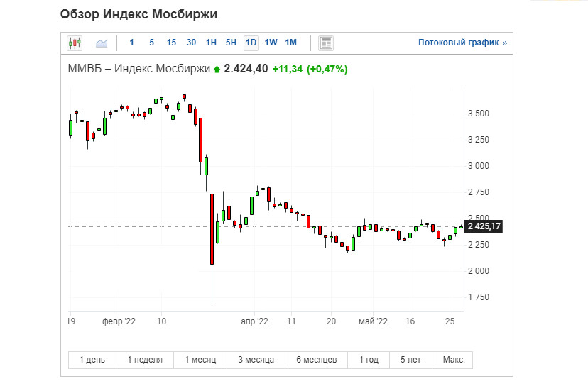Screen dimensions: 588x386
Task: Switch to area chart type
Action: click(102, 43)
